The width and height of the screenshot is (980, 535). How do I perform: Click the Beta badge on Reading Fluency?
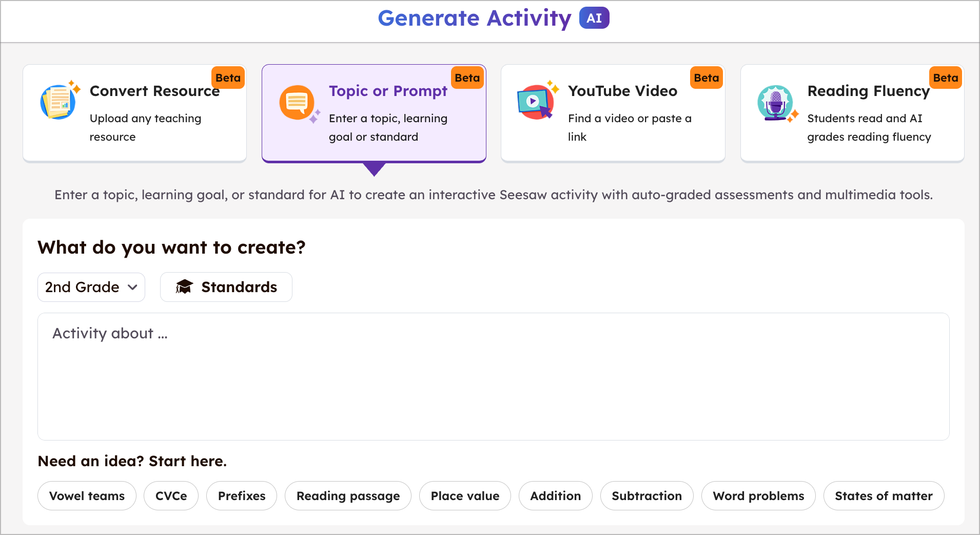click(945, 78)
